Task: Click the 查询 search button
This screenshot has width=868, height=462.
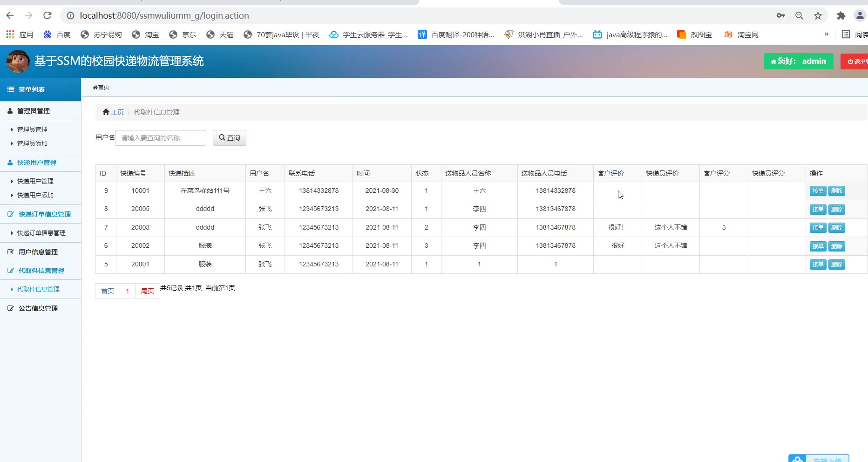Action: click(229, 138)
